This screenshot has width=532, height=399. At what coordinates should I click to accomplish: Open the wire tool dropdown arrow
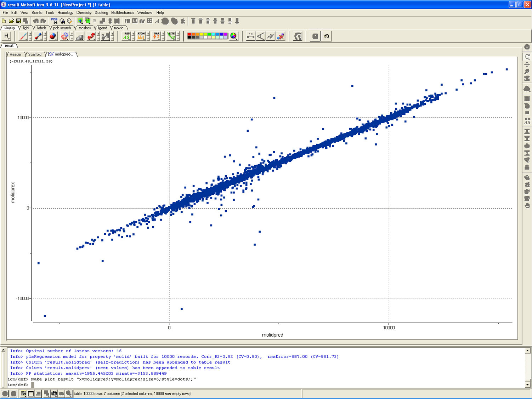pyautogui.click(x=26, y=39)
